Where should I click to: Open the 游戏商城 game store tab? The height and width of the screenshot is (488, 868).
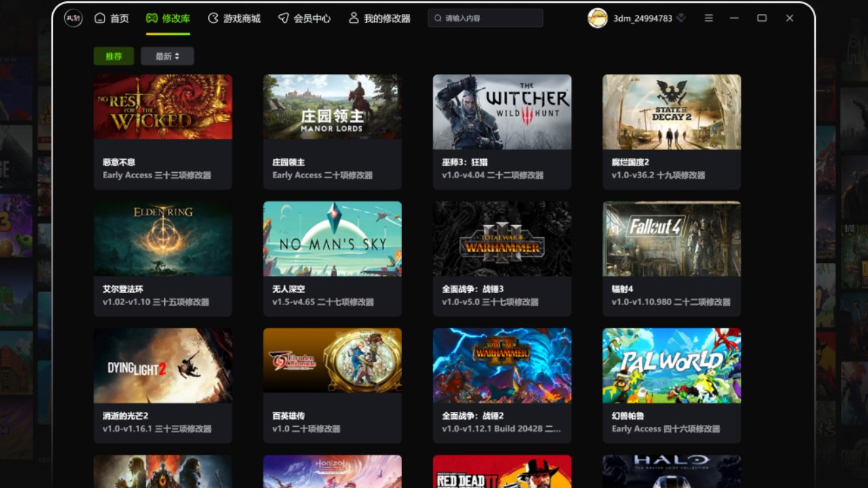[x=234, y=18]
